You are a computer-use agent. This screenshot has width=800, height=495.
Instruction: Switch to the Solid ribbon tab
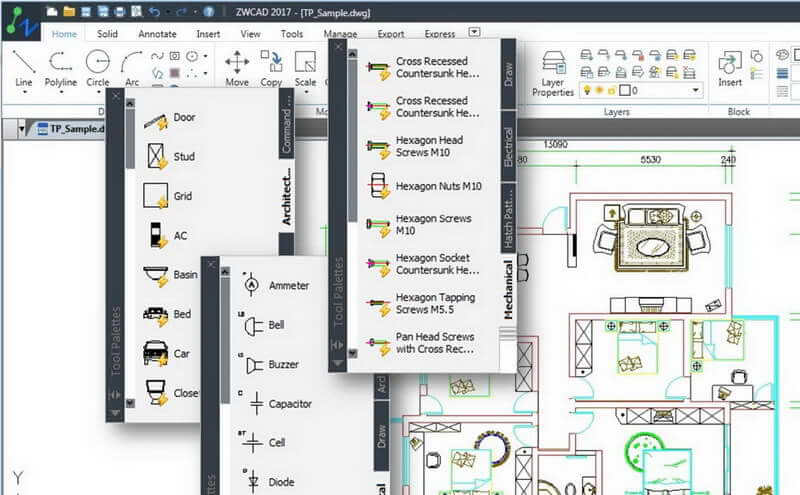click(x=107, y=34)
